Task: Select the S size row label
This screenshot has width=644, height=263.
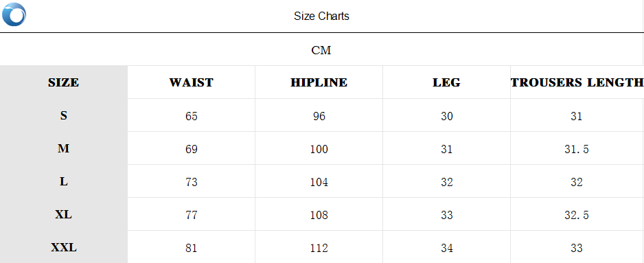Action: (x=64, y=115)
